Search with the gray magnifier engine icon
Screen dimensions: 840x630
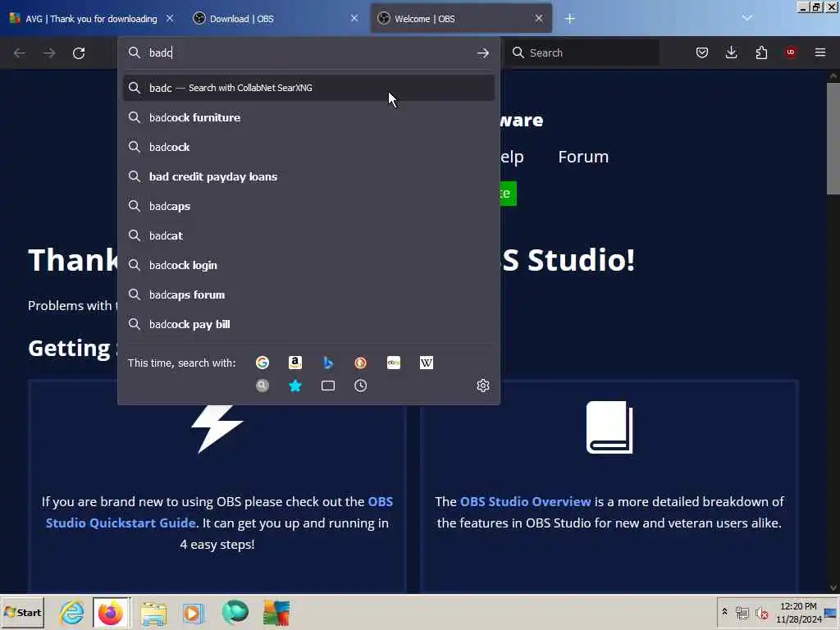(262, 386)
